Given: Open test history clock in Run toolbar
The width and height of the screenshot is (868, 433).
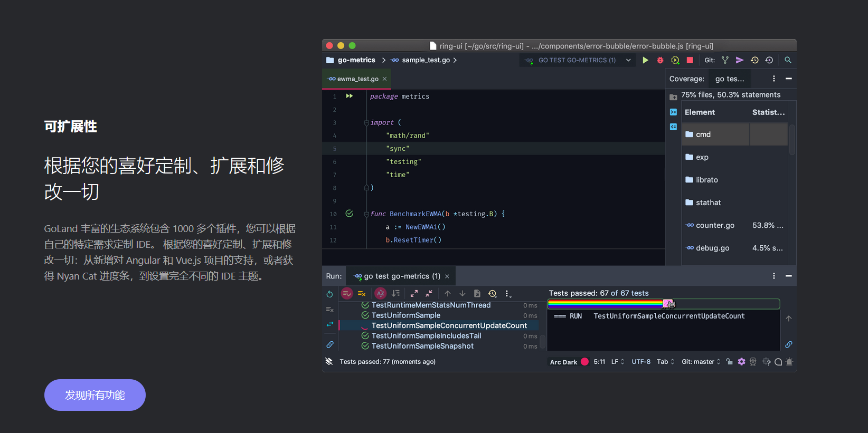Looking at the screenshot, I should click(x=492, y=293).
